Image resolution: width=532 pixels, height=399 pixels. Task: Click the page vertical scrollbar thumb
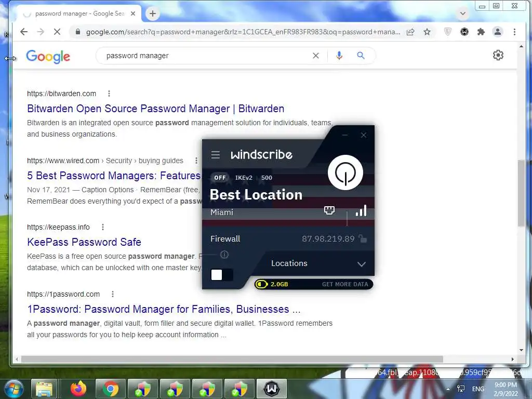tap(522, 193)
